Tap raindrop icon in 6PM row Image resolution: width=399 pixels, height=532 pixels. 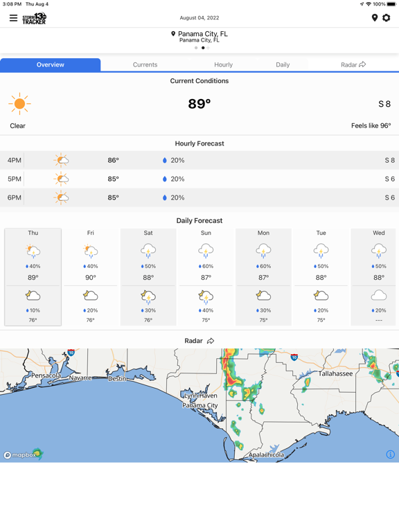[x=165, y=197]
